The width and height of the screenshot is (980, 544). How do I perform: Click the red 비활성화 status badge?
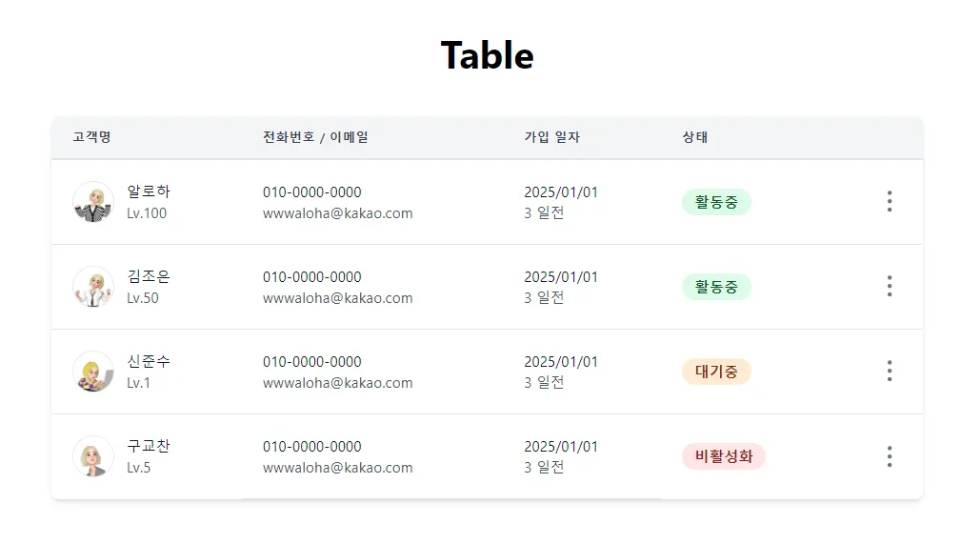723,456
